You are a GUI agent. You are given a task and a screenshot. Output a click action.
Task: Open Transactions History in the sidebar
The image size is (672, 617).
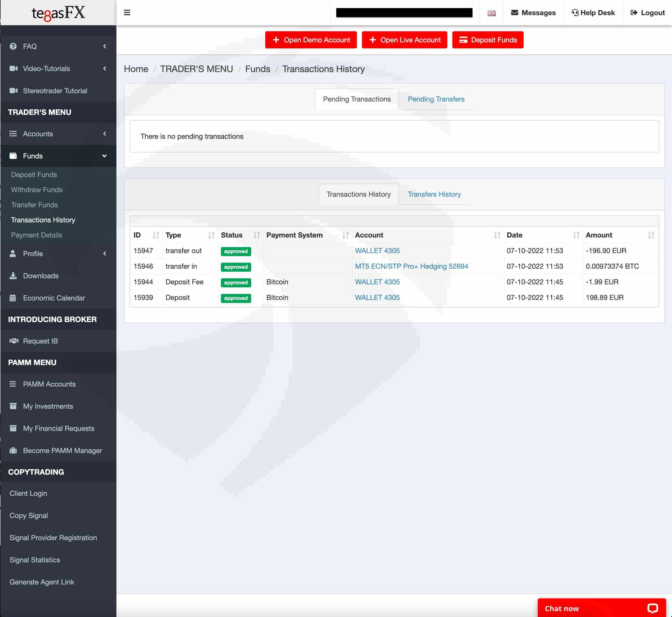click(x=43, y=220)
